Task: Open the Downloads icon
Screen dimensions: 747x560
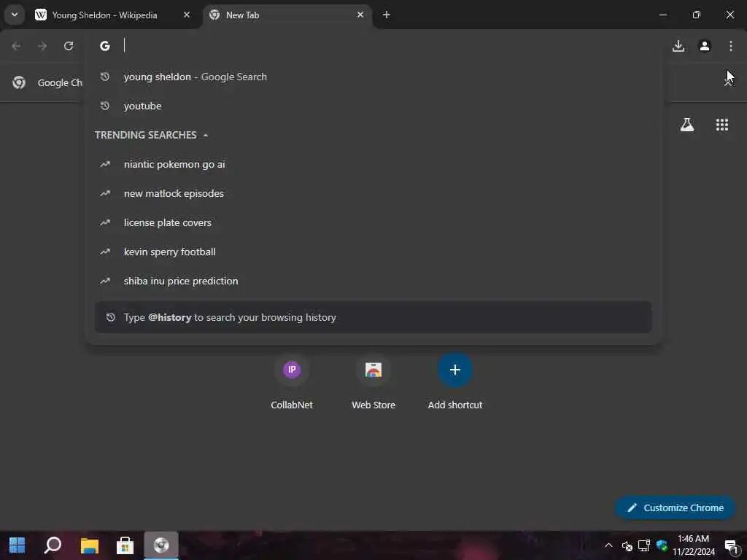Action: point(678,46)
